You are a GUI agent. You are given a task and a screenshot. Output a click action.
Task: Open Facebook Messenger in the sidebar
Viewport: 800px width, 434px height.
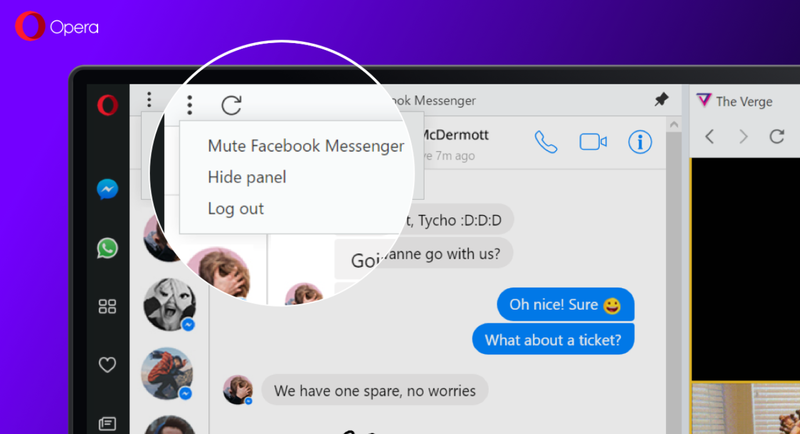pyautogui.click(x=107, y=189)
